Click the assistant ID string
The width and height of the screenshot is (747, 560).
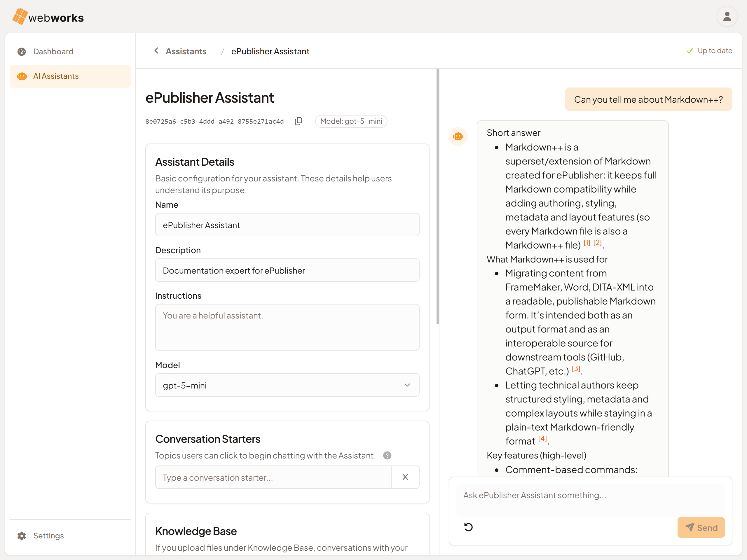(214, 122)
